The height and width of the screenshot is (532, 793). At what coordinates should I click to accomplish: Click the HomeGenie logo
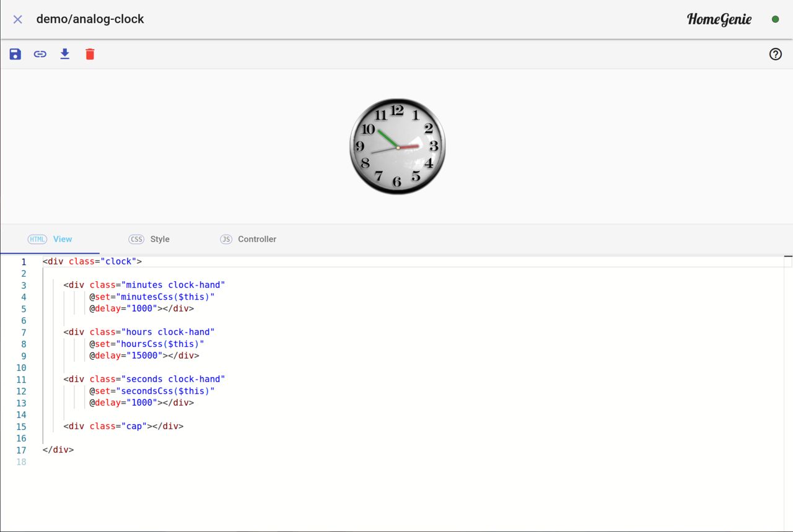point(719,19)
